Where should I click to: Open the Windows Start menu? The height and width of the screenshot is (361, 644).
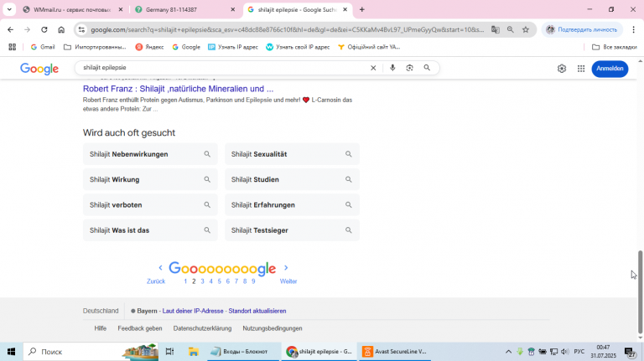pos(11,352)
